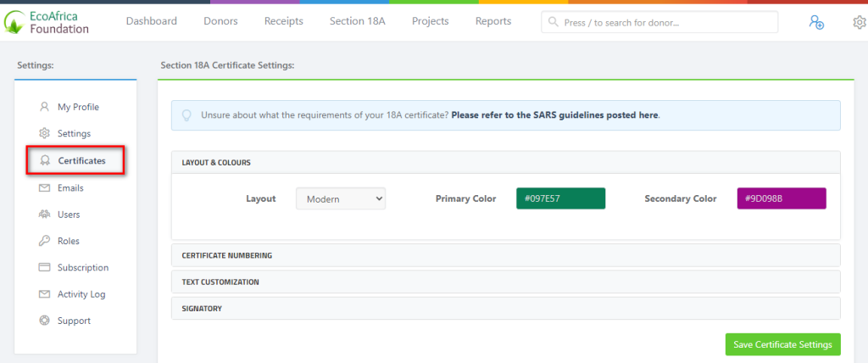Click the EcoAfrica Foundation logo
This screenshot has height=363, width=868.
(x=47, y=22)
